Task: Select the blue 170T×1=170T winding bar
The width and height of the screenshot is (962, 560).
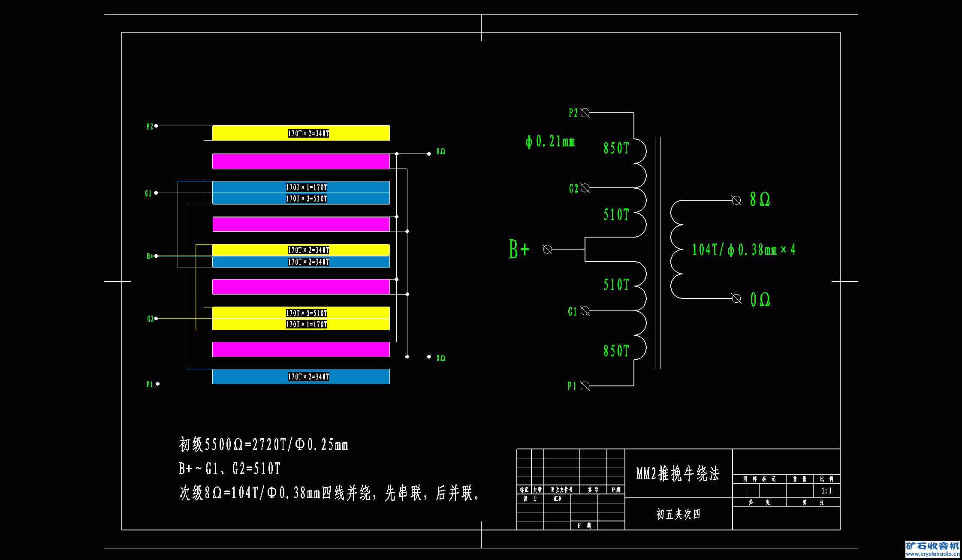Action: (301, 187)
